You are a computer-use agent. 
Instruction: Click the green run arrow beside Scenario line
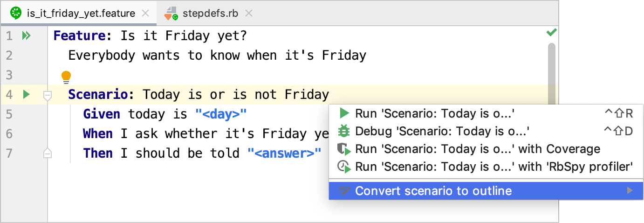(x=26, y=95)
